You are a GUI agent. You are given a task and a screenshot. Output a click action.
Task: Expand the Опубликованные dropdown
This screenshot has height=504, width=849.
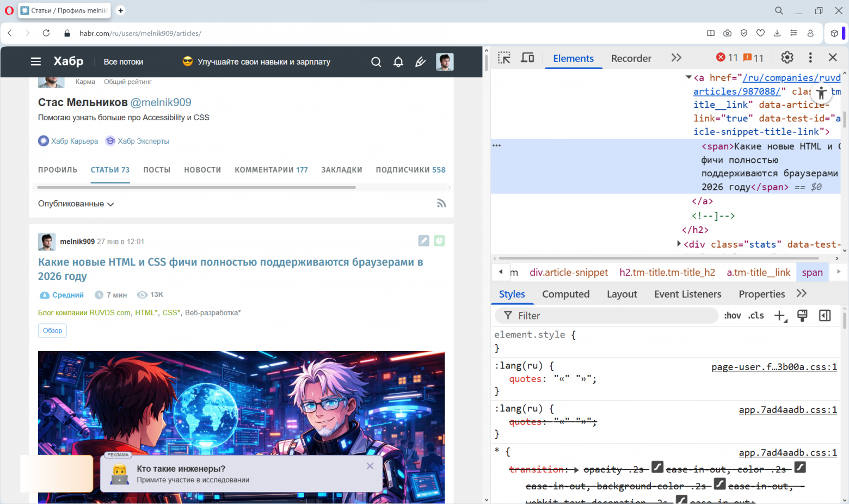[x=76, y=204]
